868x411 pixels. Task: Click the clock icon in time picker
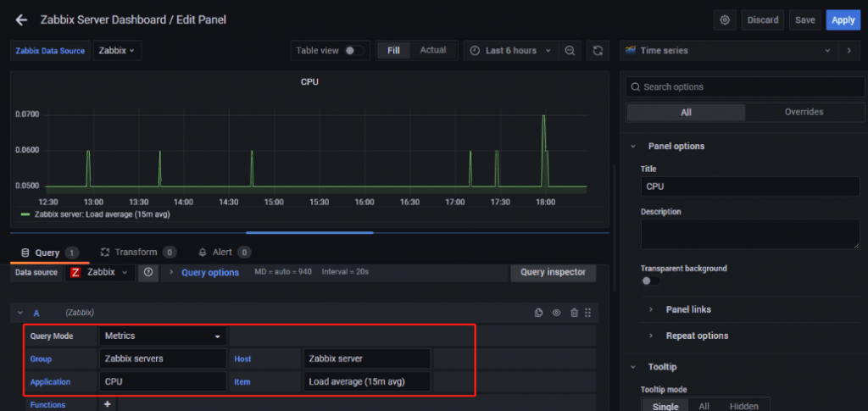[x=475, y=50]
